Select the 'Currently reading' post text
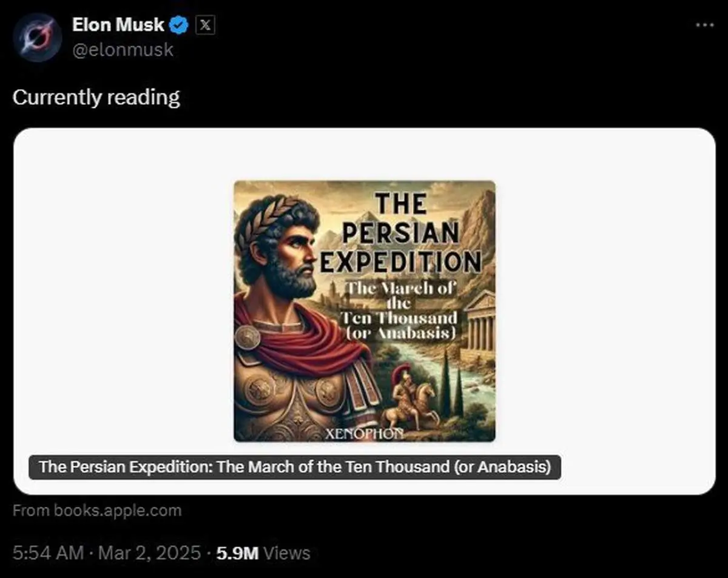728x578 pixels. pos(96,98)
